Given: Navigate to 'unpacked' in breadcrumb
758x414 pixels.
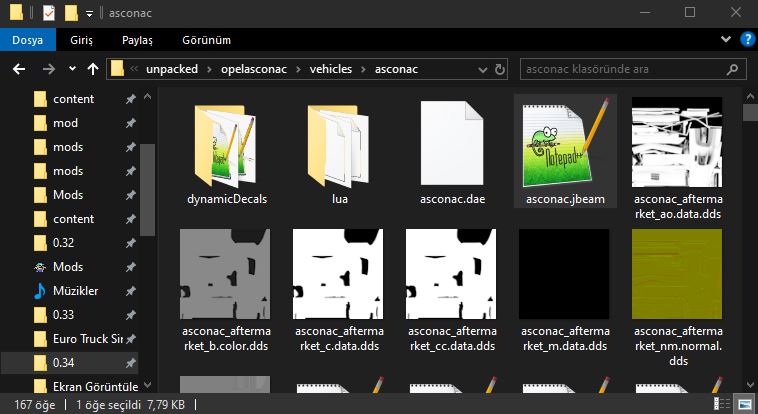Looking at the screenshot, I should (172, 69).
